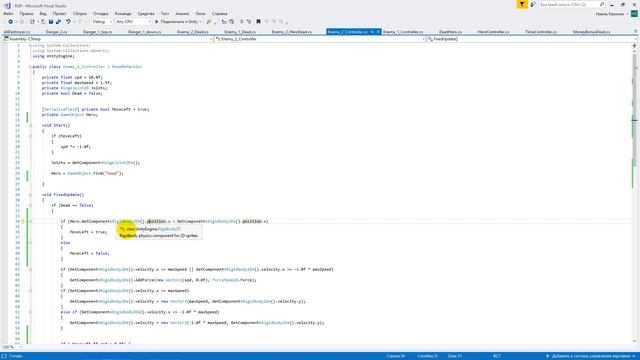640x360 pixels.
Task: Click the lightbulb quick actions icon in margin
Action: [x=23, y=222]
